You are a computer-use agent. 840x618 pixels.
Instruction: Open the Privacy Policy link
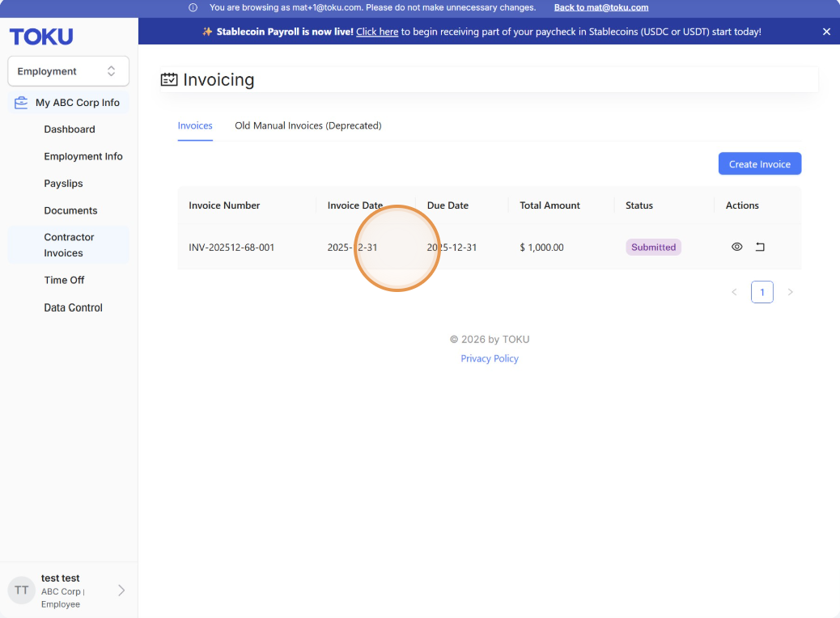[x=490, y=358]
